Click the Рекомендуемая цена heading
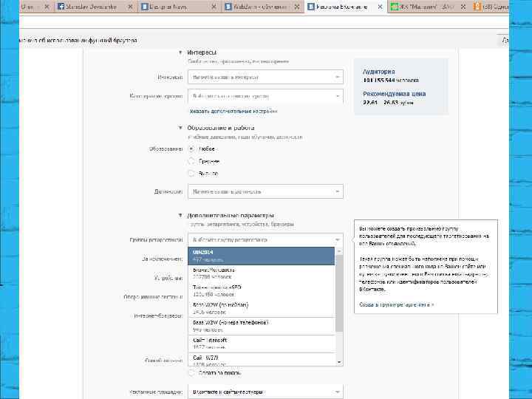 tap(395, 94)
